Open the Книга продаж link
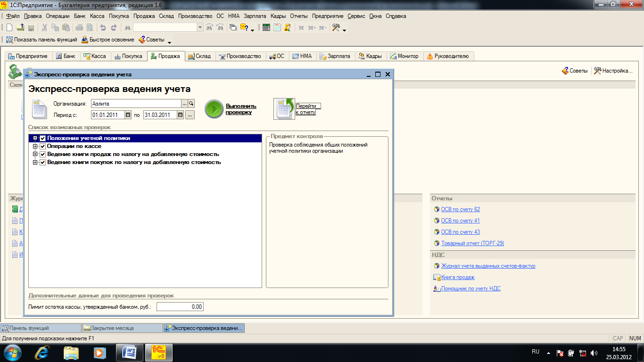The height and width of the screenshot is (362, 644). [x=458, y=277]
